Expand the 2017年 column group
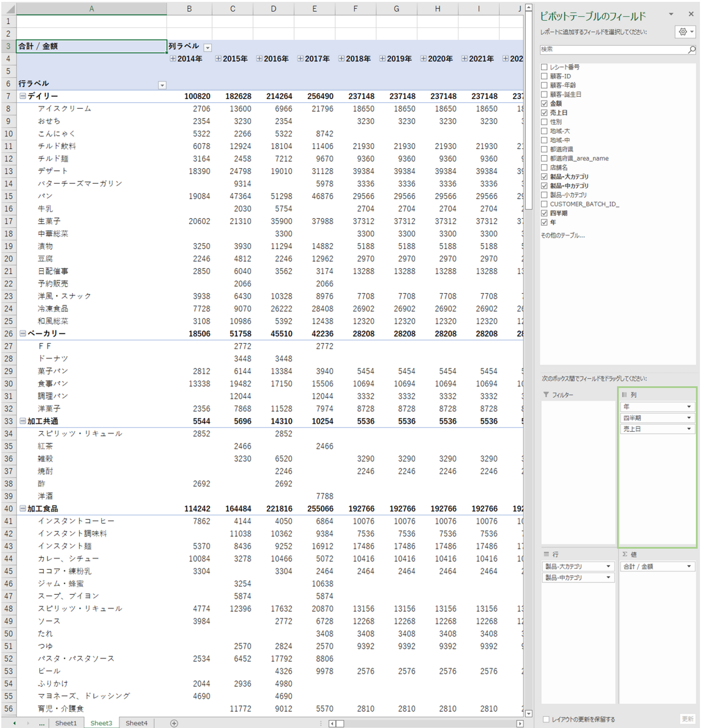Screen dimensions: 702x728 pos(300,59)
